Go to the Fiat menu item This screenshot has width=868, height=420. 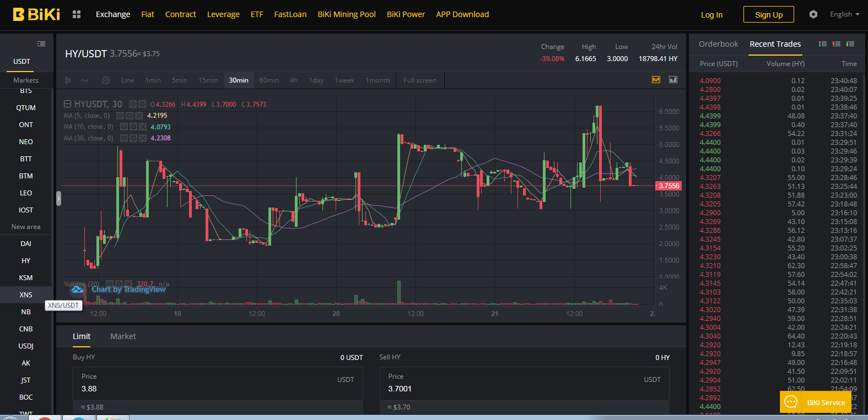(x=148, y=14)
